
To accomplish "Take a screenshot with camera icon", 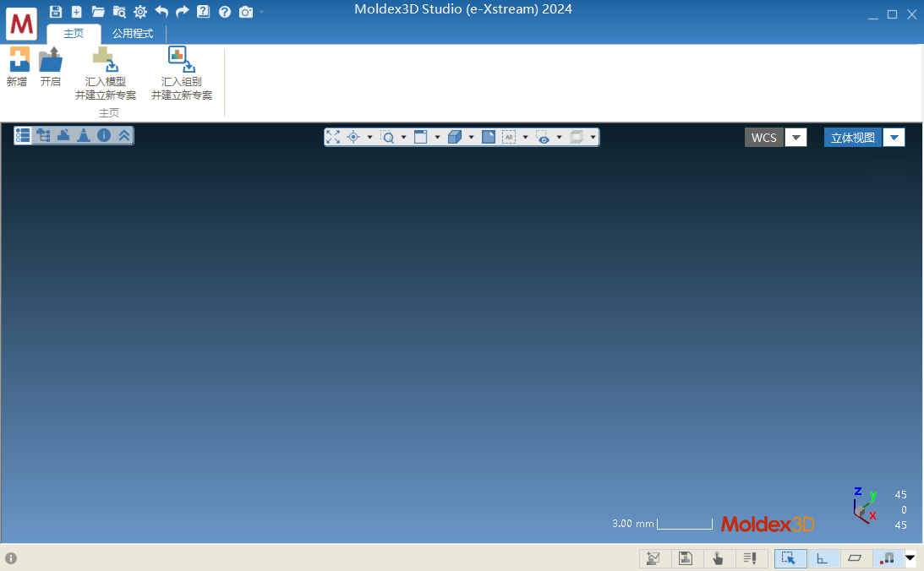I will click(246, 12).
